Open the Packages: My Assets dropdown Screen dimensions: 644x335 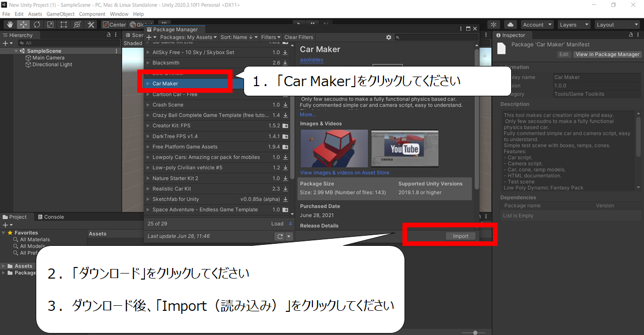click(188, 37)
